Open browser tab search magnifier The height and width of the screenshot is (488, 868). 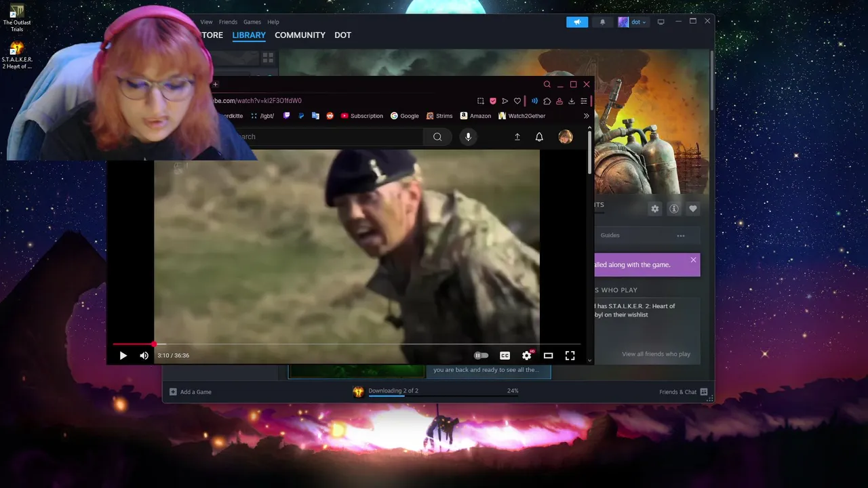pos(547,85)
